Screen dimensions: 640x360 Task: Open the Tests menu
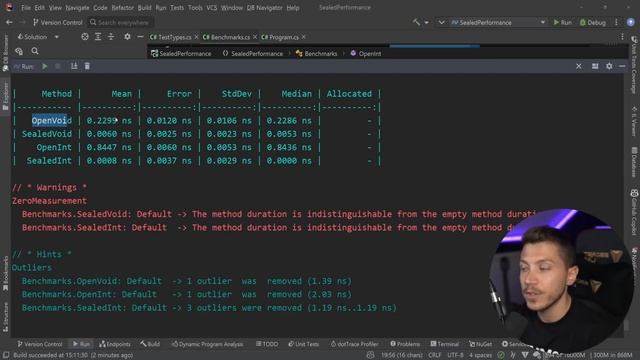pyautogui.click(x=177, y=8)
